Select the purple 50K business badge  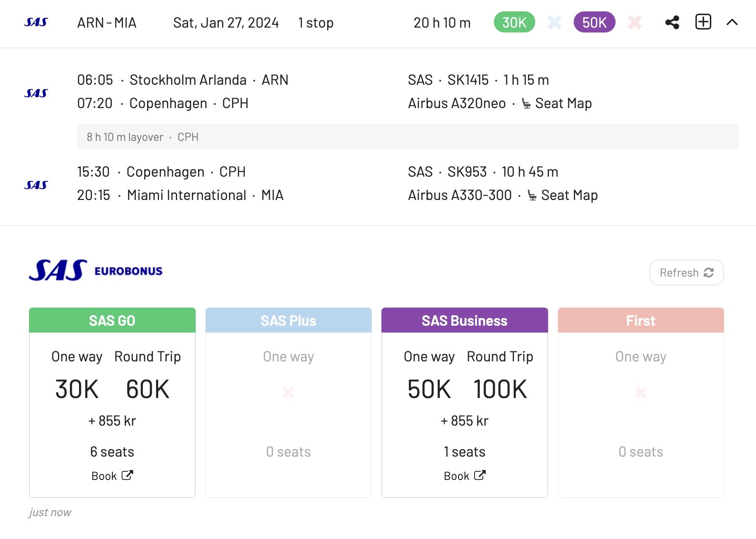point(595,22)
